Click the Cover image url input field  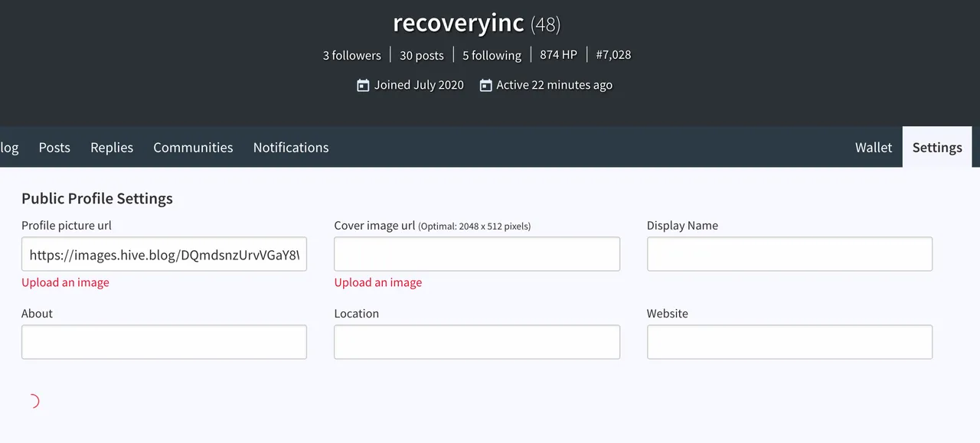[x=477, y=254]
